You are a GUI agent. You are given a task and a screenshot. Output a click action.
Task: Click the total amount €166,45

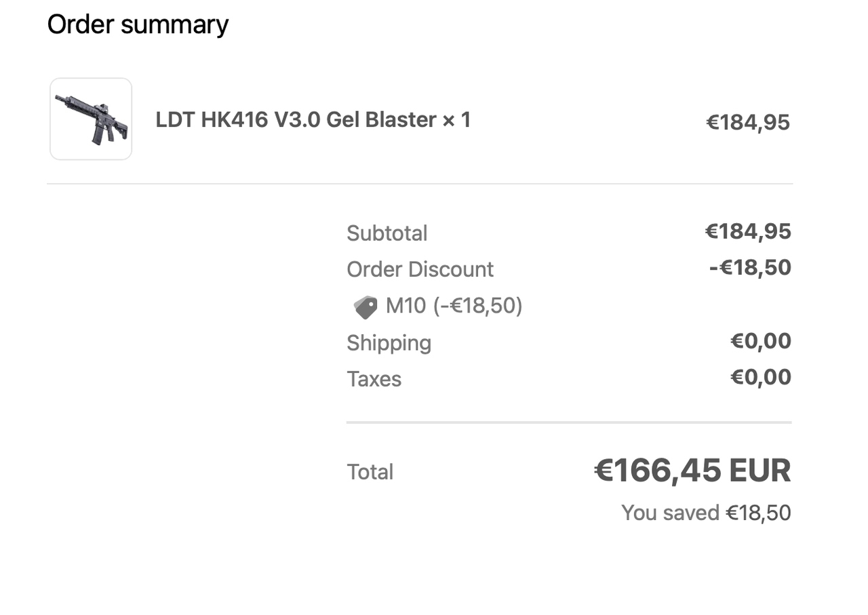657,471
